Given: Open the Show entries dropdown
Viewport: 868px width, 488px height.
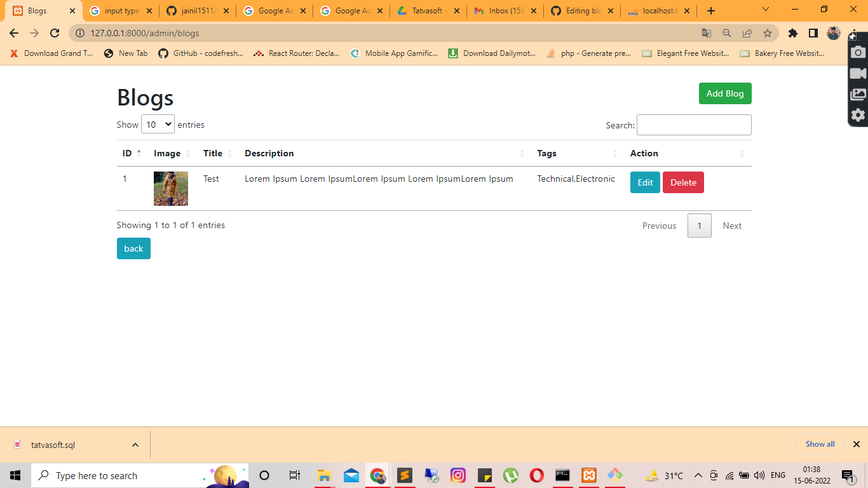Looking at the screenshot, I should 158,124.
